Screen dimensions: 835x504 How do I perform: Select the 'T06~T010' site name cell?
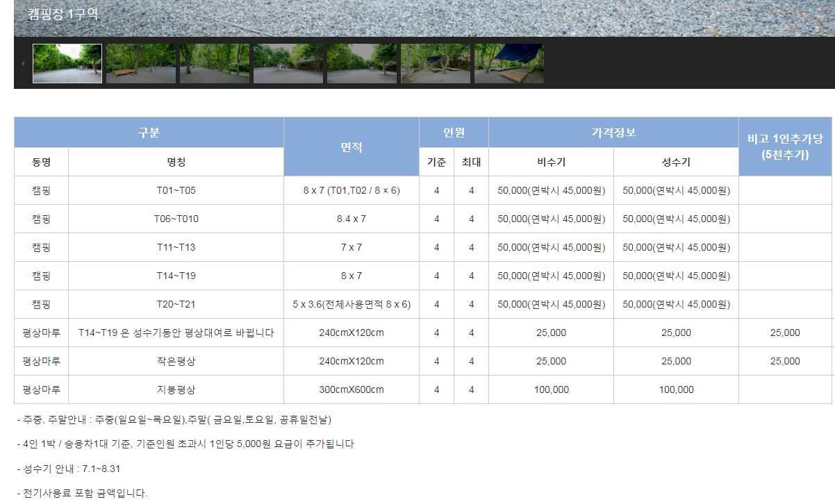(176, 219)
